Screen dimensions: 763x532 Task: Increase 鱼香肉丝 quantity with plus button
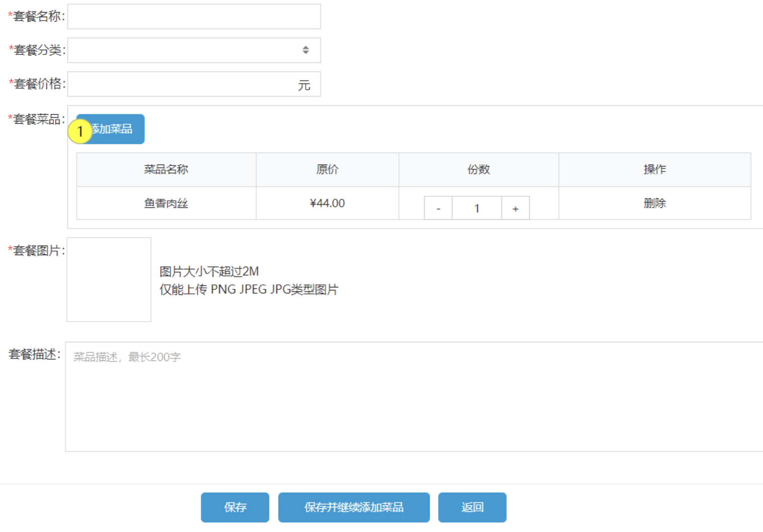515,208
